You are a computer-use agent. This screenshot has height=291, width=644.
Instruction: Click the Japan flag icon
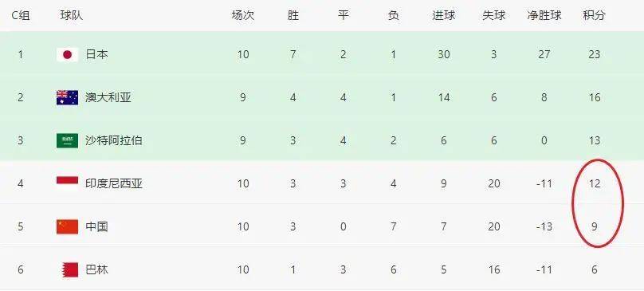68,54
